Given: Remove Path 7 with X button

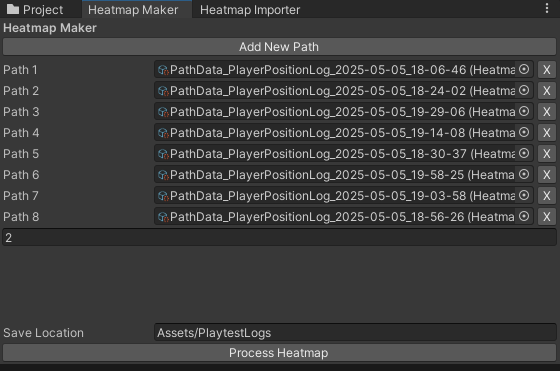Looking at the screenshot, I should click(x=547, y=196).
